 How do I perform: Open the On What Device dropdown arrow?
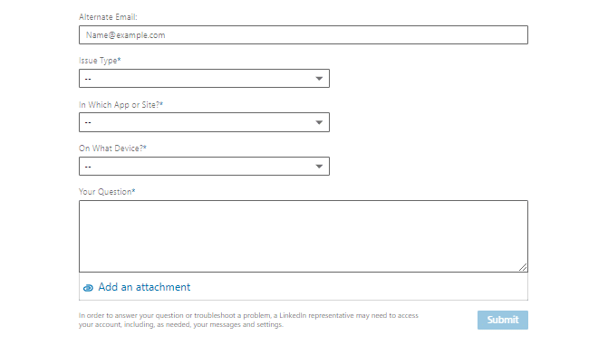319,167
